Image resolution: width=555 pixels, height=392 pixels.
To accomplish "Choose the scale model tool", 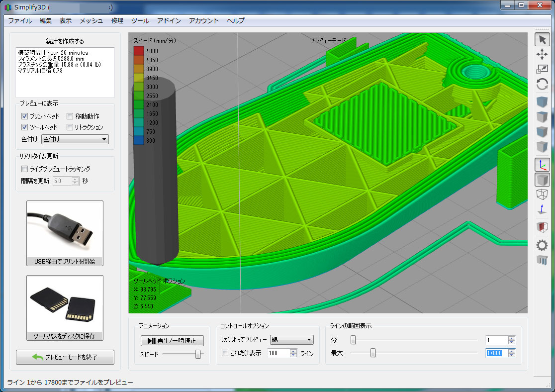I will (542, 70).
